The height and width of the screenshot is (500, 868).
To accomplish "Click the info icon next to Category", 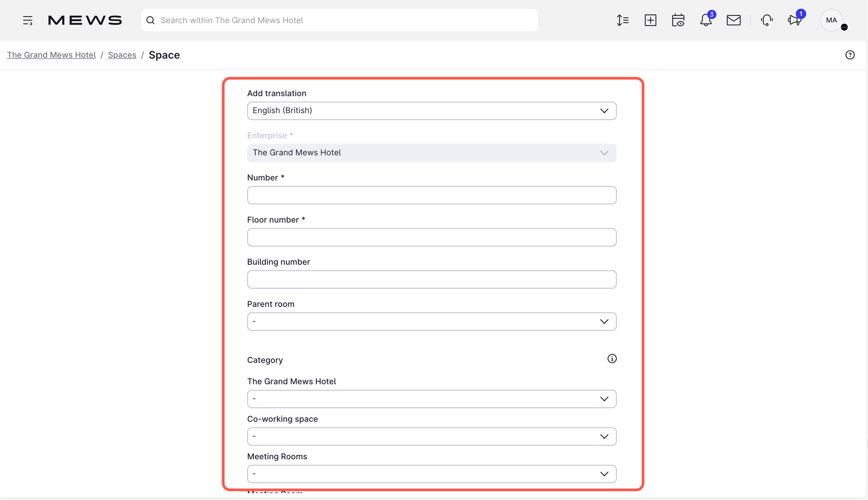I will 612,358.
